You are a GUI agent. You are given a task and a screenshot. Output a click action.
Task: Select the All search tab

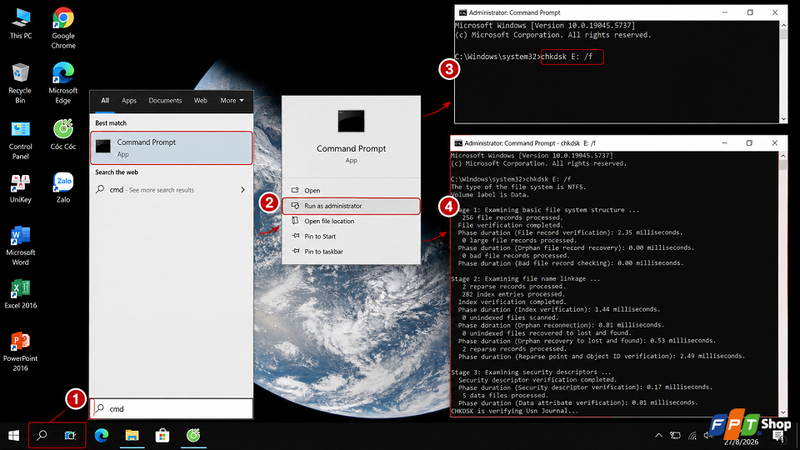[x=105, y=101]
